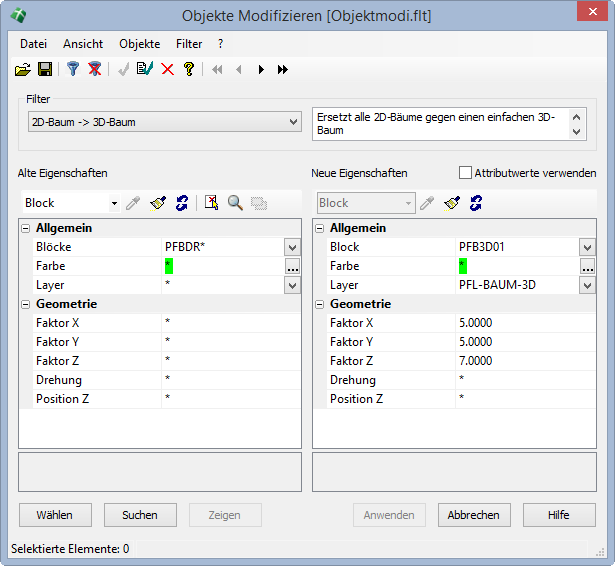Viewport: 615px width, 566px height.
Task: Collapse the Geometrie group under Neue Eigenschaften
Action: pyautogui.click(x=319, y=304)
